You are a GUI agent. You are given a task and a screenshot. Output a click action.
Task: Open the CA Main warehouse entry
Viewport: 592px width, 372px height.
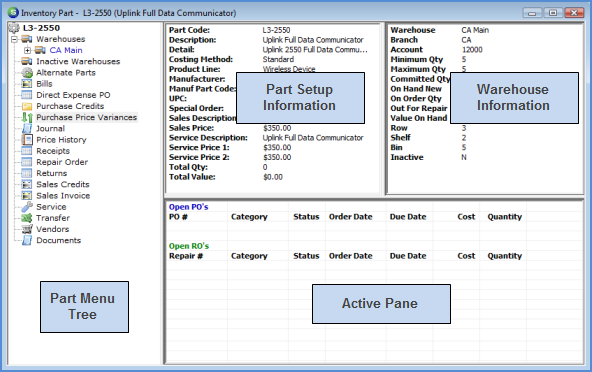[66, 50]
